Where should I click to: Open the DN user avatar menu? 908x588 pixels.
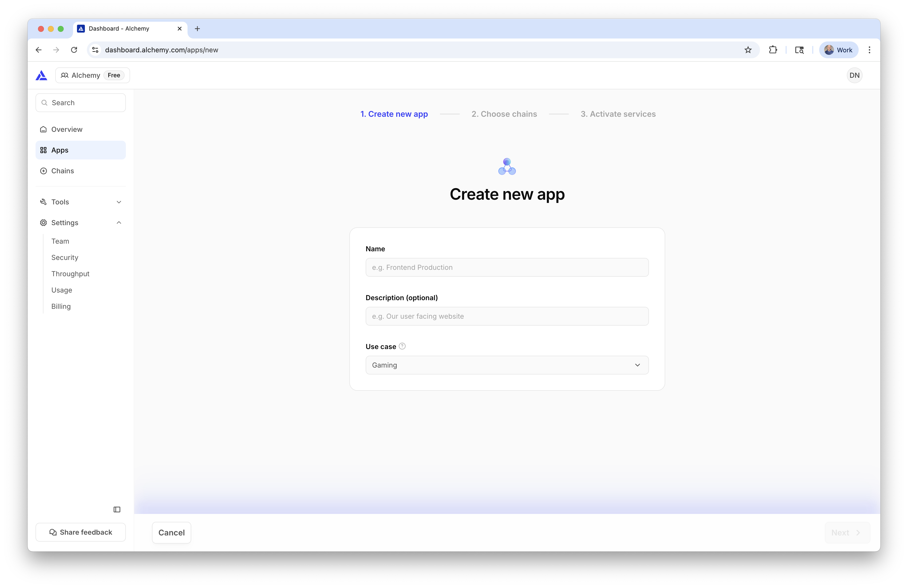(x=854, y=76)
